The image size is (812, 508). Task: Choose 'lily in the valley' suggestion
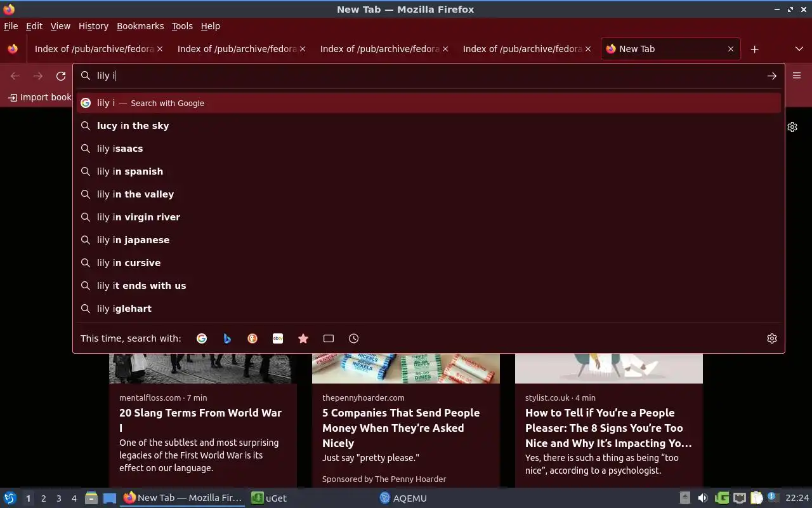pos(429,194)
